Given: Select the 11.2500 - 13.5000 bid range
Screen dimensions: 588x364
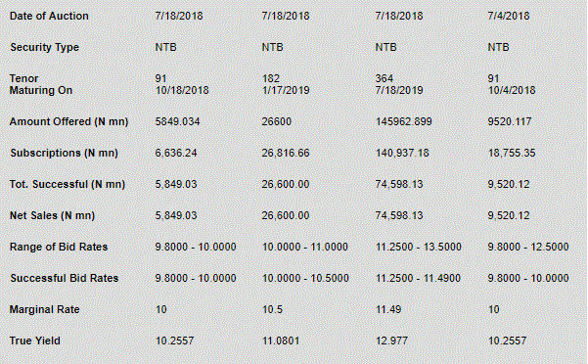Looking at the screenshot, I should click(419, 247).
